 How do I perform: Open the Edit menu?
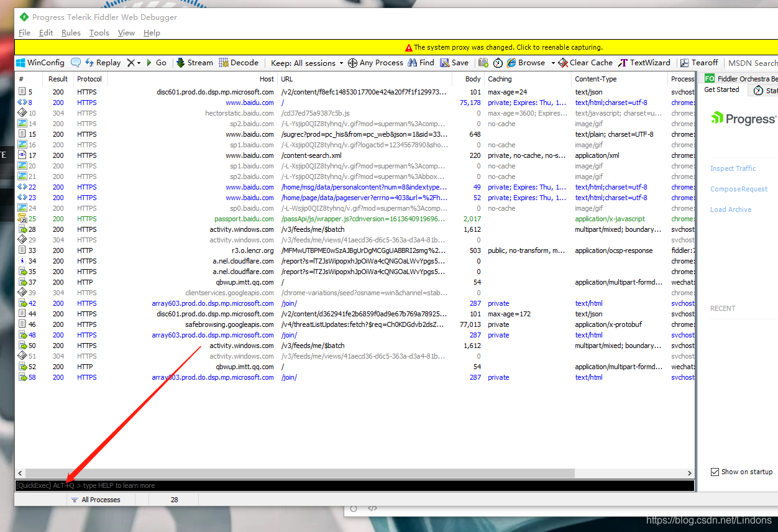pos(46,33)
